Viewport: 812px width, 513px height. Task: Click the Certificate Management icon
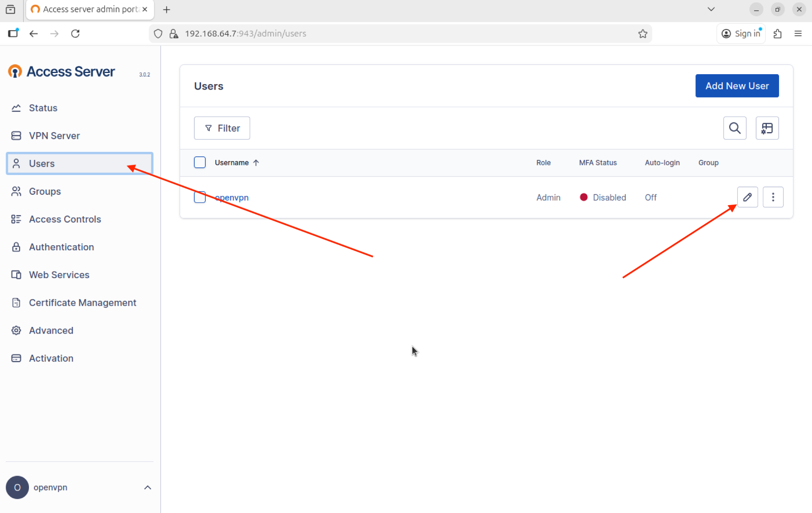[x=16, y=302]
